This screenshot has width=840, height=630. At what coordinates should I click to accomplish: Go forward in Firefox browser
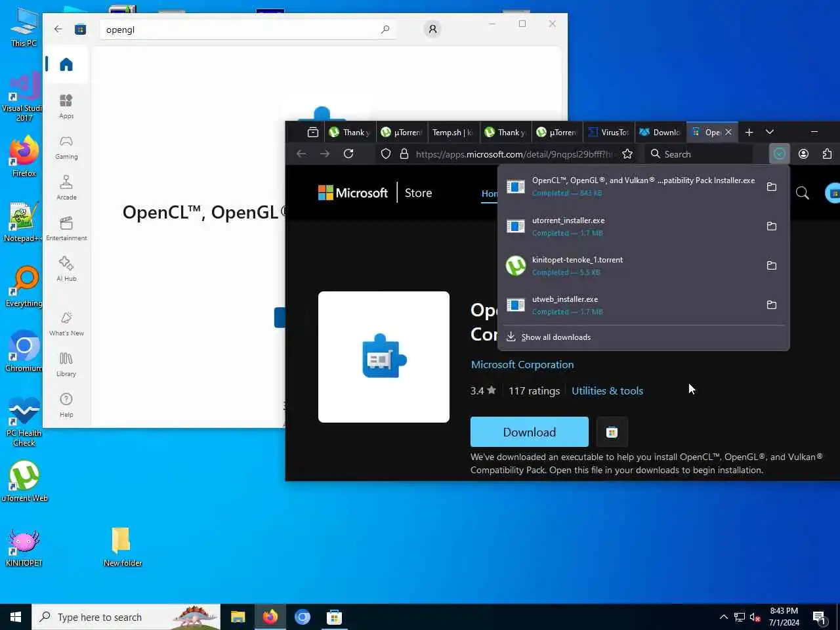[x=325, y=154]
